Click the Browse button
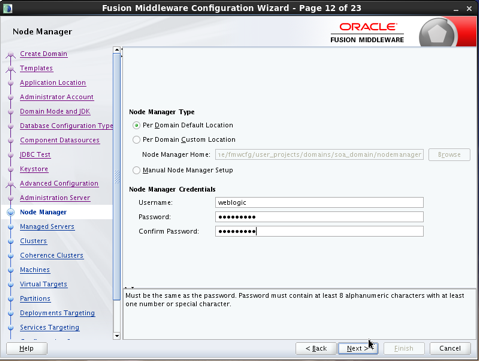Image resolution: width=479 pixels, height=361 pixels. [x=449, y=155]
